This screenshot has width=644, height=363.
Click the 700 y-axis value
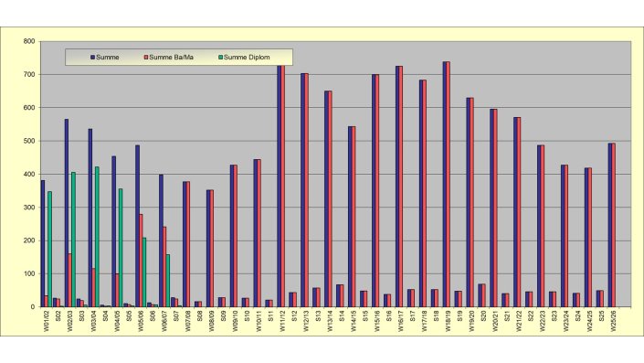pos(29,74)
